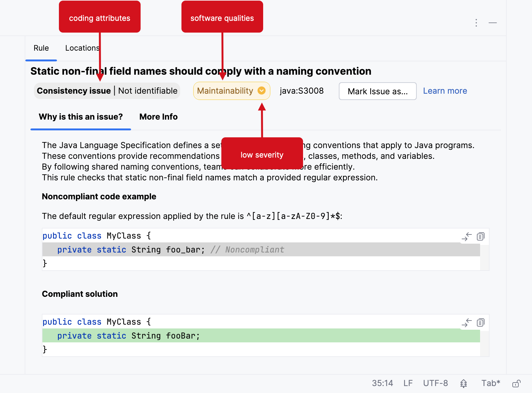Click the rule title about static non-final fields

click(x=201, y=71)
